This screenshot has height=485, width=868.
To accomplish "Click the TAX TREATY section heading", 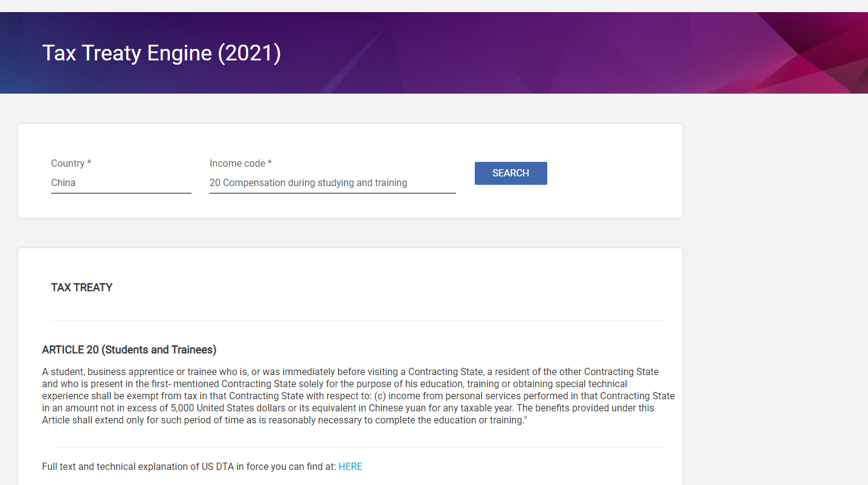I will point(82,287).
